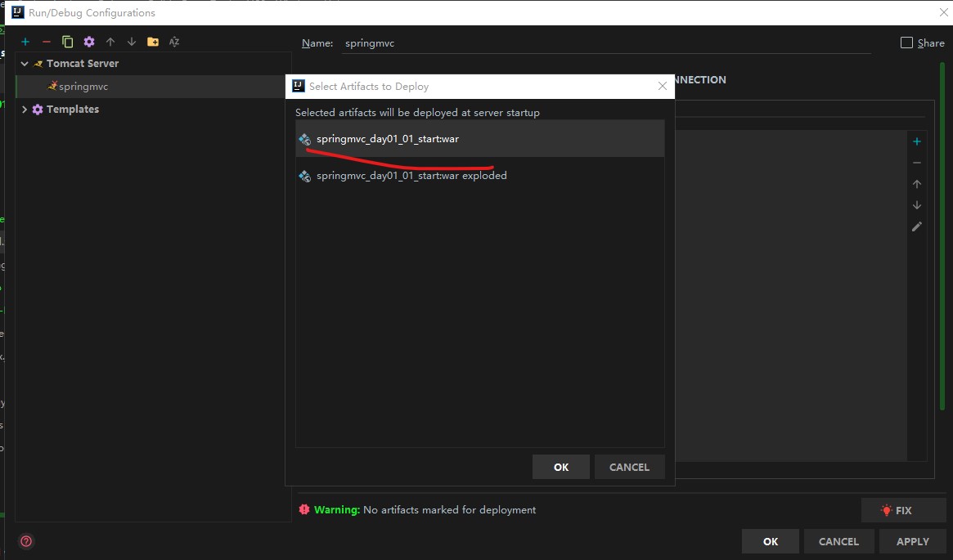The width and height of the screenshot is (953, 560).
Task: Select Templates tree entry
Action: [72, 110]
